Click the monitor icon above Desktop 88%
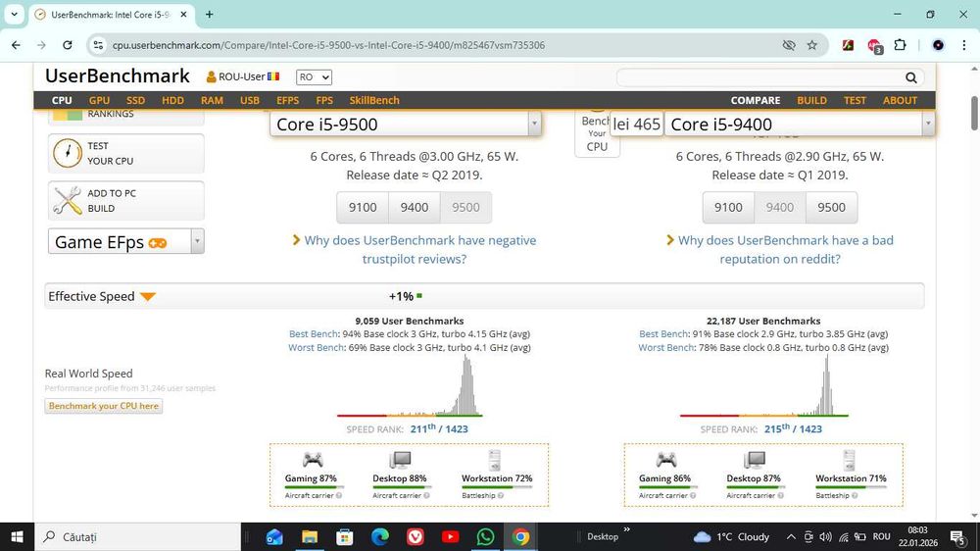The image size is (980, 551). 400,460
